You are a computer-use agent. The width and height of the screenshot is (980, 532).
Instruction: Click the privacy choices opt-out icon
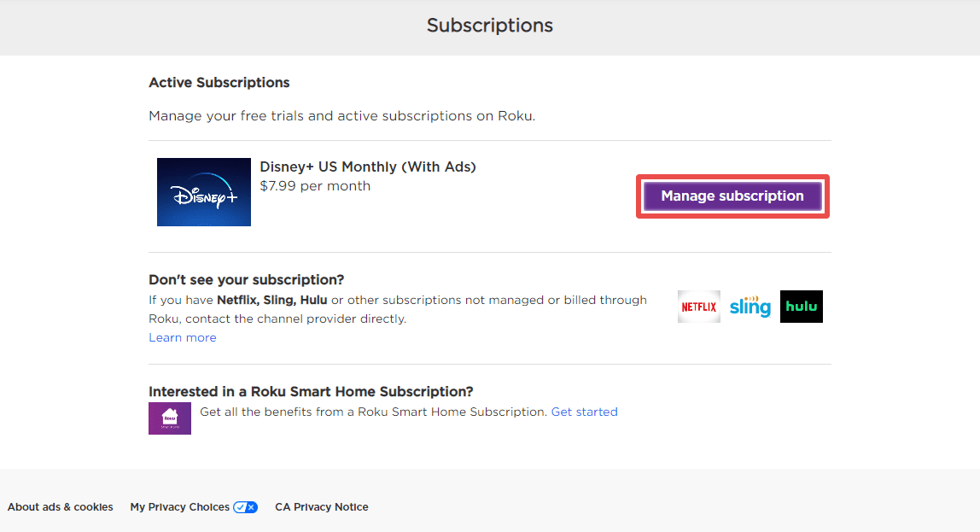246,506
